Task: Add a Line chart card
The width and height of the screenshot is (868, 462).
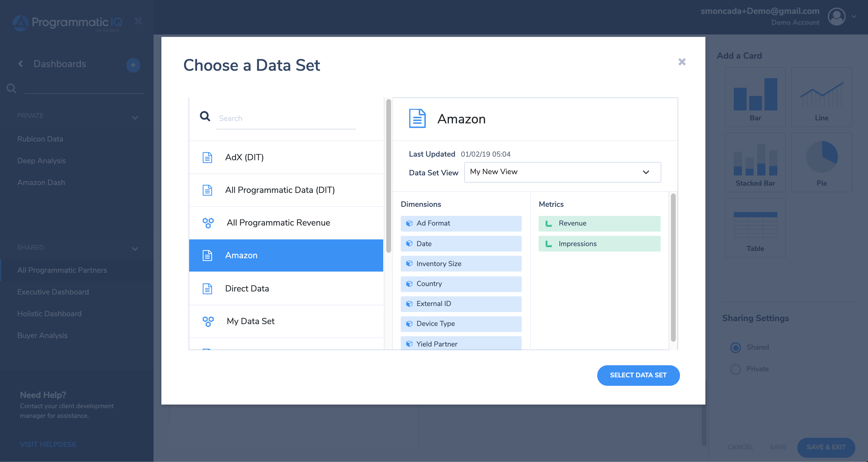Action: 821,97
